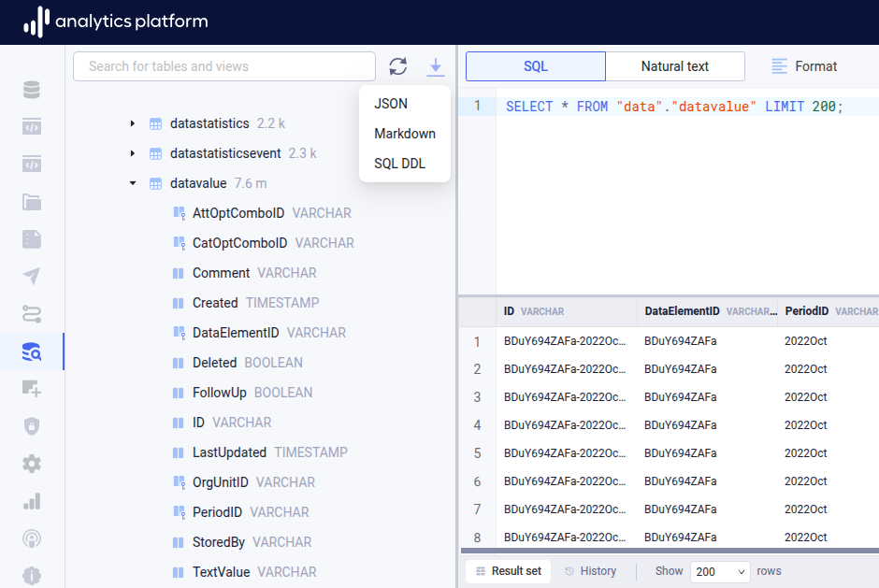Click the horizontal results scrollbar

tap(670, 551)
